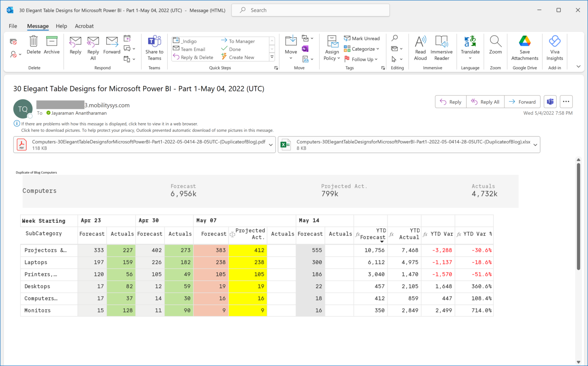Viewport: 588px width, 366px height.
Task: Switch to the Acrobat ribbon tab
Action: coord(84,26)
